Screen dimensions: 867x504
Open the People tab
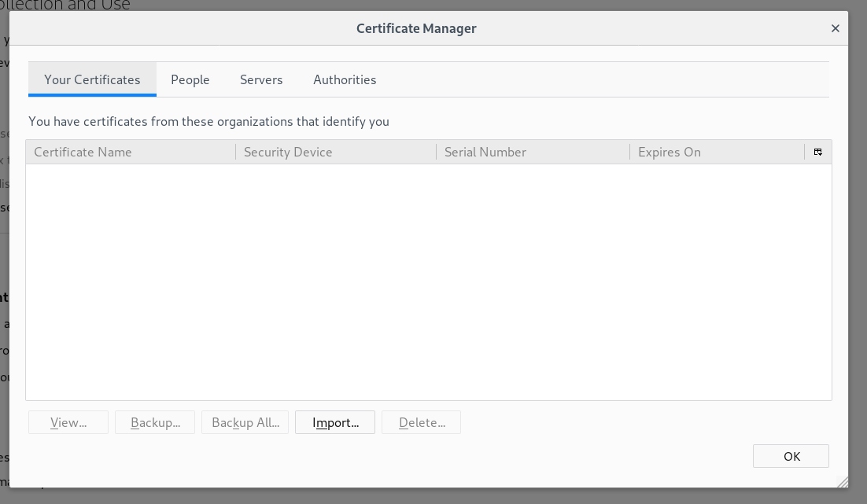[x=190, y=79]
